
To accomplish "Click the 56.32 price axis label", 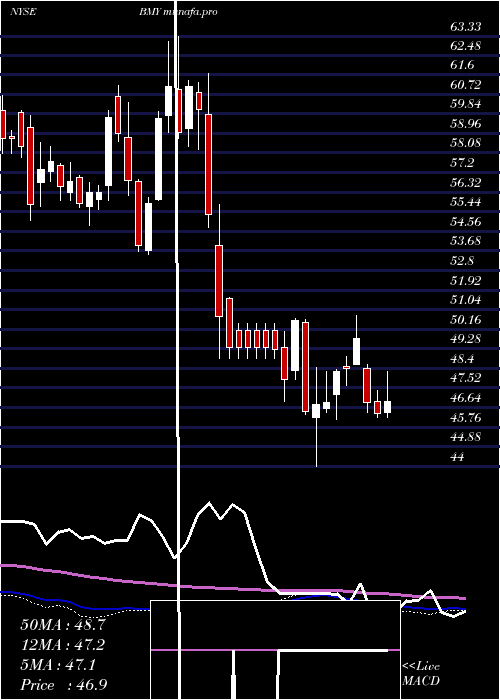I will (x=466, y=183).
